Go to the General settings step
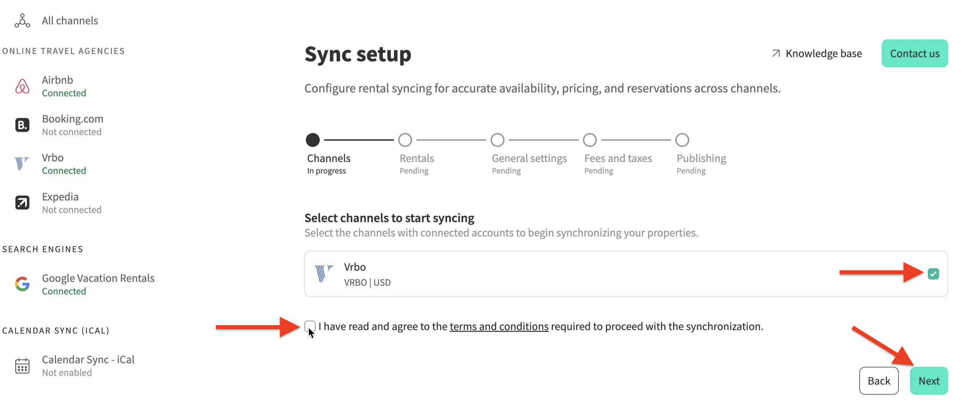The image size is (980, 410). click(x=497, y=140)
